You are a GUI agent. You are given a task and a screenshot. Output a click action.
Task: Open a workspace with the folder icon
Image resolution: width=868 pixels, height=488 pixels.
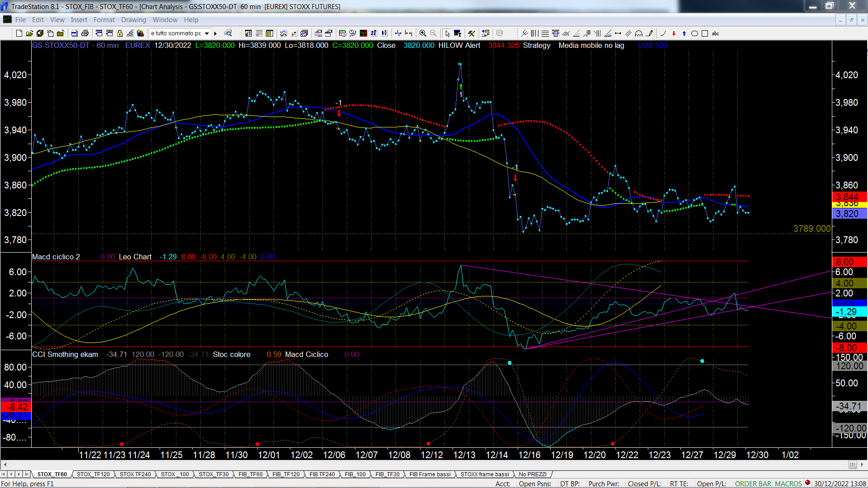tap(29, 33)
